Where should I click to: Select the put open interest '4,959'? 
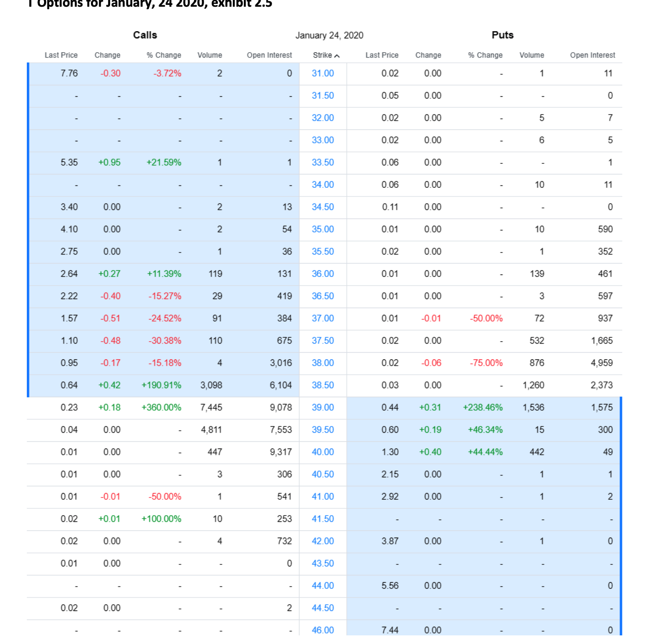coord(602,363)
